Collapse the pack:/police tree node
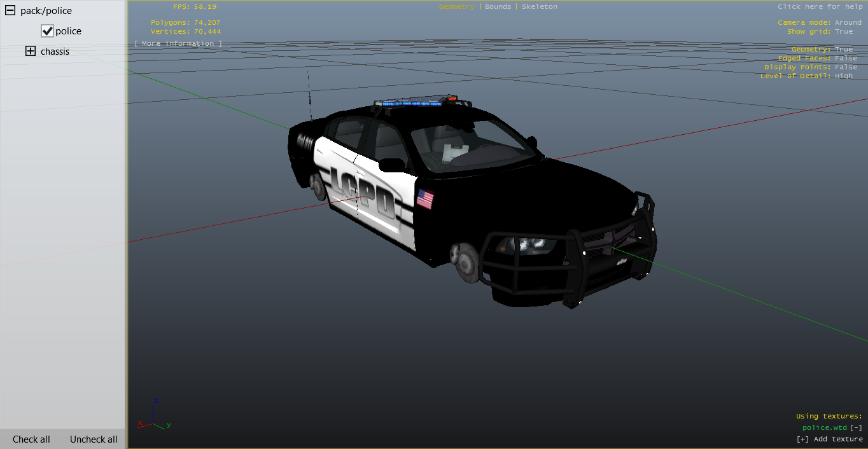868x449 pixels. tap(10, 11)
